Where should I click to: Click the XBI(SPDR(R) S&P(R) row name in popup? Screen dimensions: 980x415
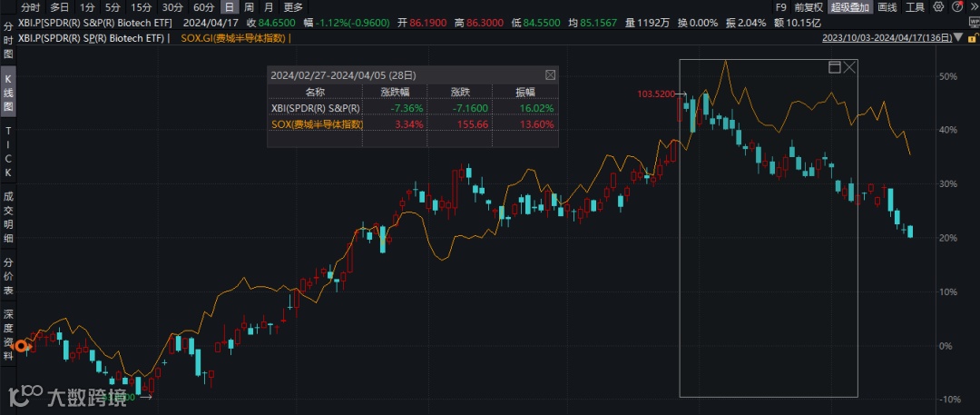(316, 108)
